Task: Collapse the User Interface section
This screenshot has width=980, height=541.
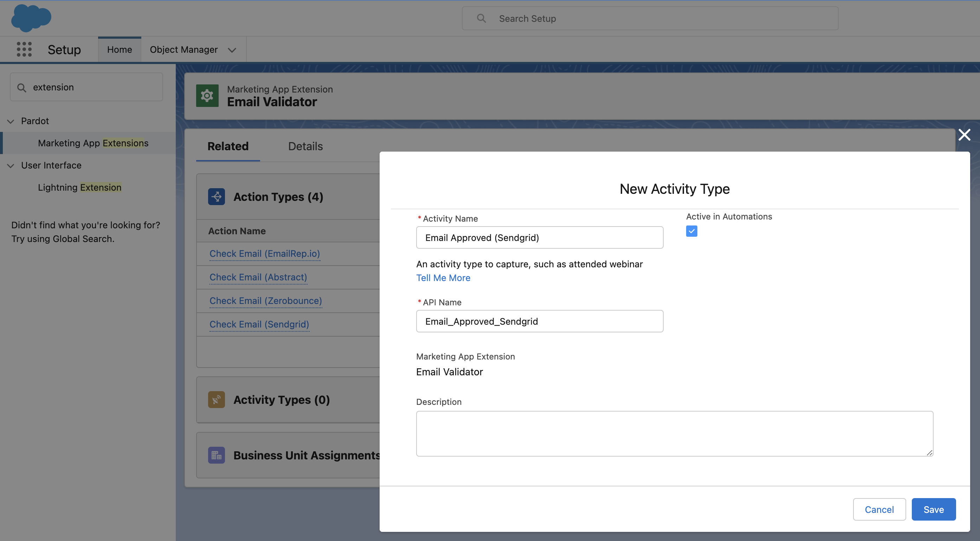Action: point(10,165)
